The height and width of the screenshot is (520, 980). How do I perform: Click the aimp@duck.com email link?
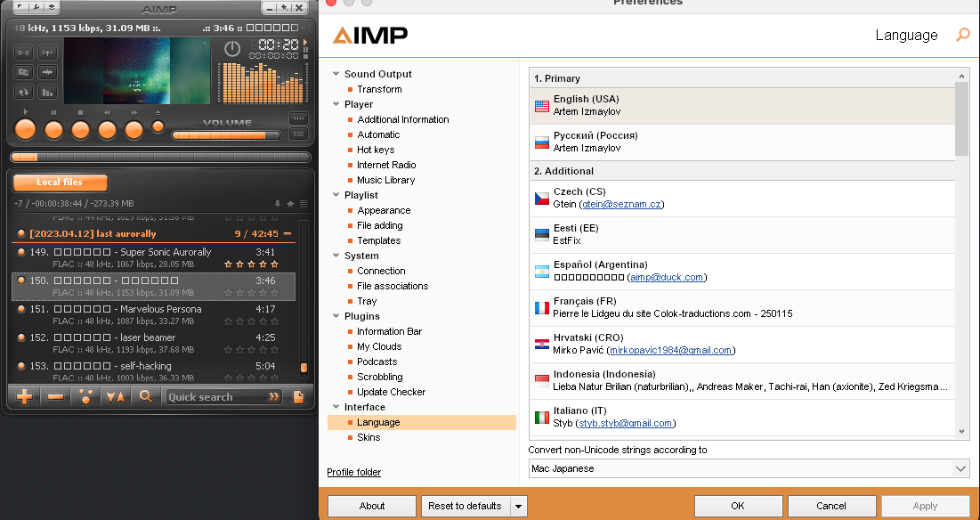tap(667, 278)
